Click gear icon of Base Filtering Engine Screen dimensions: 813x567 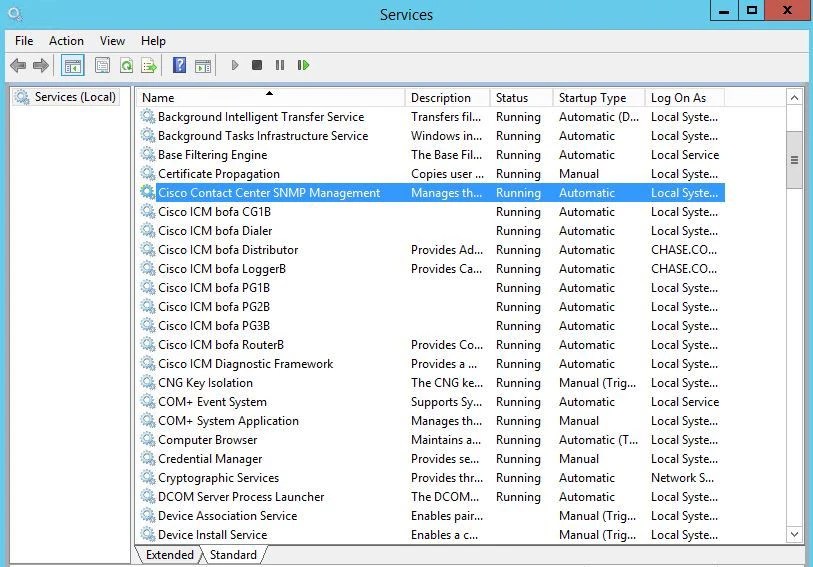[148, 154]
